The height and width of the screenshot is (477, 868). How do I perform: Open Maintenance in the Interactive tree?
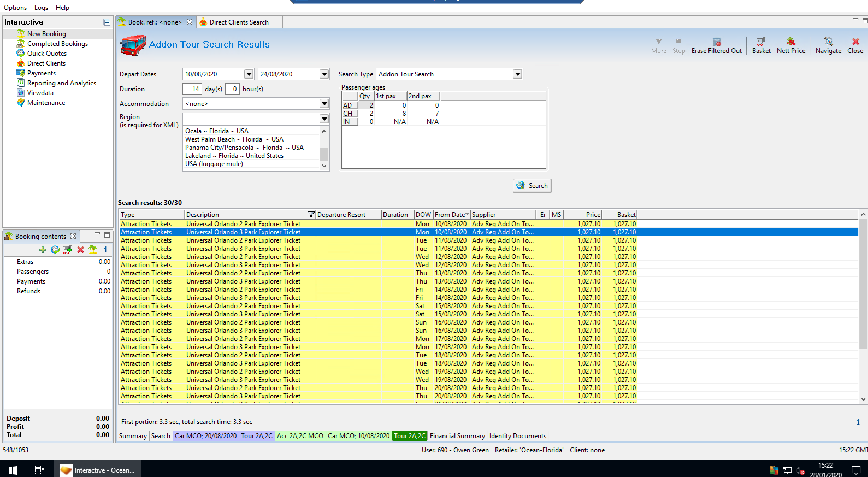pos(46,103)
